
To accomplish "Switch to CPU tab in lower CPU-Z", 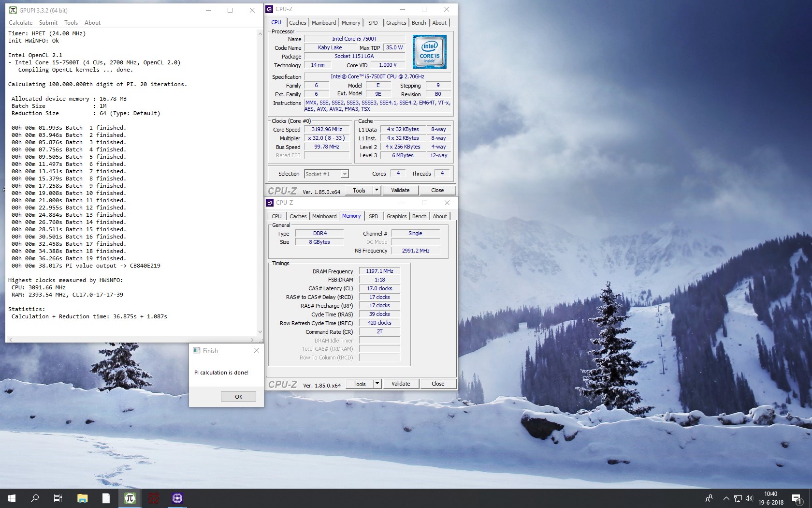I will click(277, 216).
